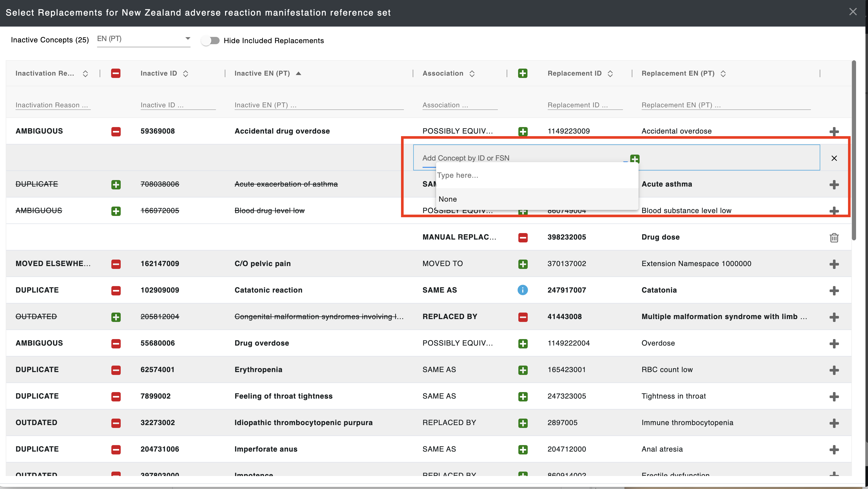Filter by Replacement ID field

pos(585,105)
